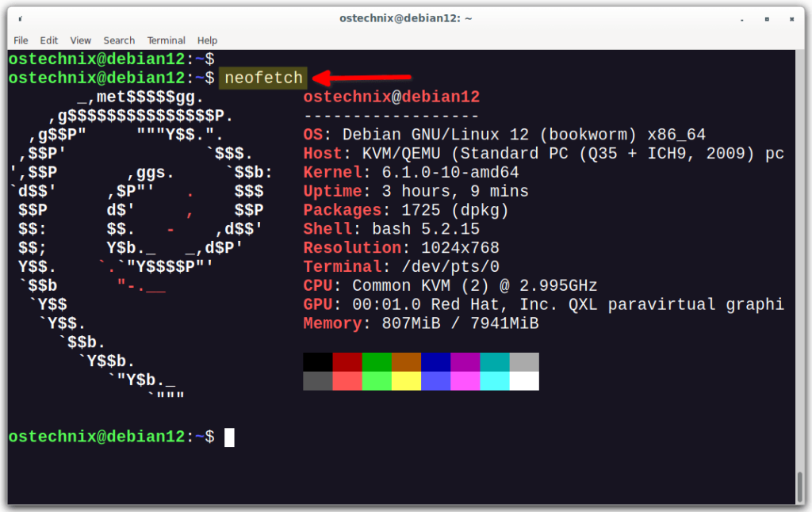Open the Terminal menu
Viewport: 812px width, 512px height.
(x=166, y=40)
